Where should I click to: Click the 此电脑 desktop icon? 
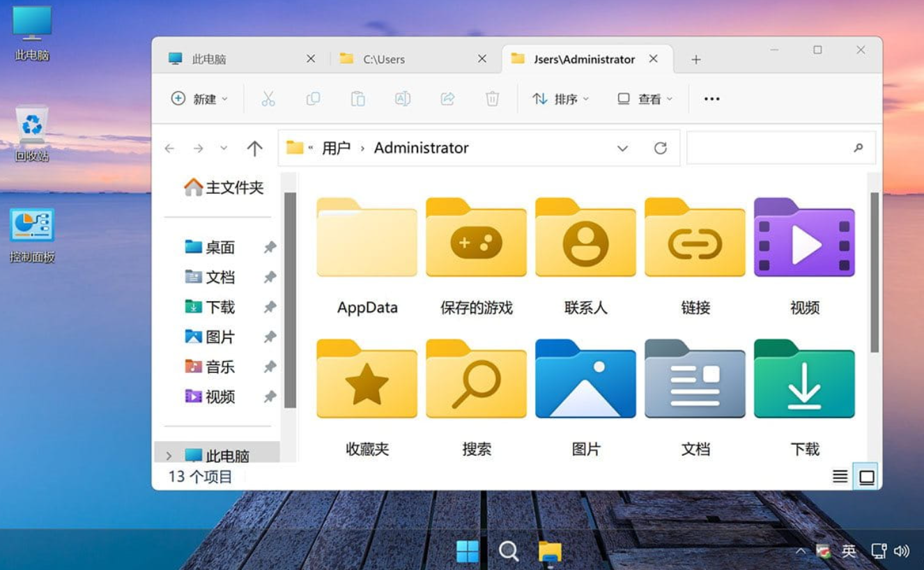tap(32, 33)
